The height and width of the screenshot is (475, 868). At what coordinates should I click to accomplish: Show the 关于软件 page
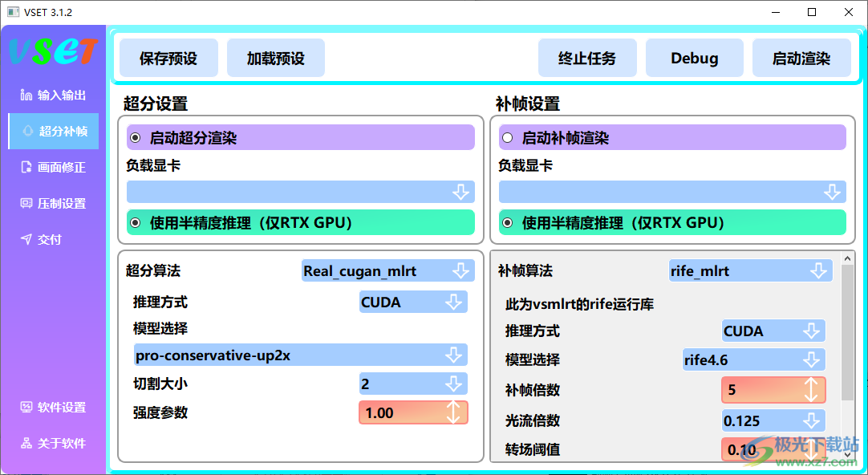tap(54, 444)
